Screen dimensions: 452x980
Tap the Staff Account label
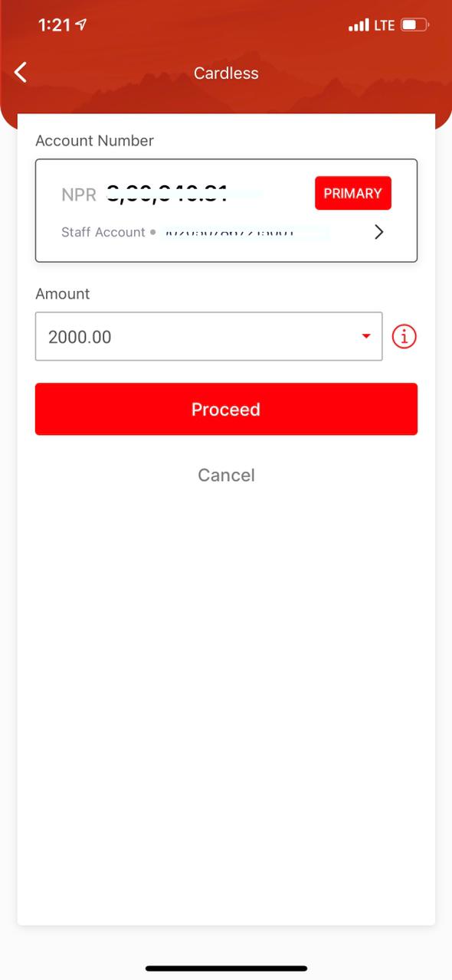click(103, 232)
